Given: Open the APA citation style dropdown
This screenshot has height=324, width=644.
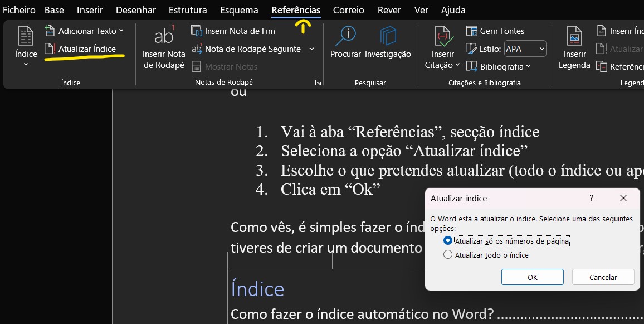Looking at the screenshot, I should [x=524, y=49].
